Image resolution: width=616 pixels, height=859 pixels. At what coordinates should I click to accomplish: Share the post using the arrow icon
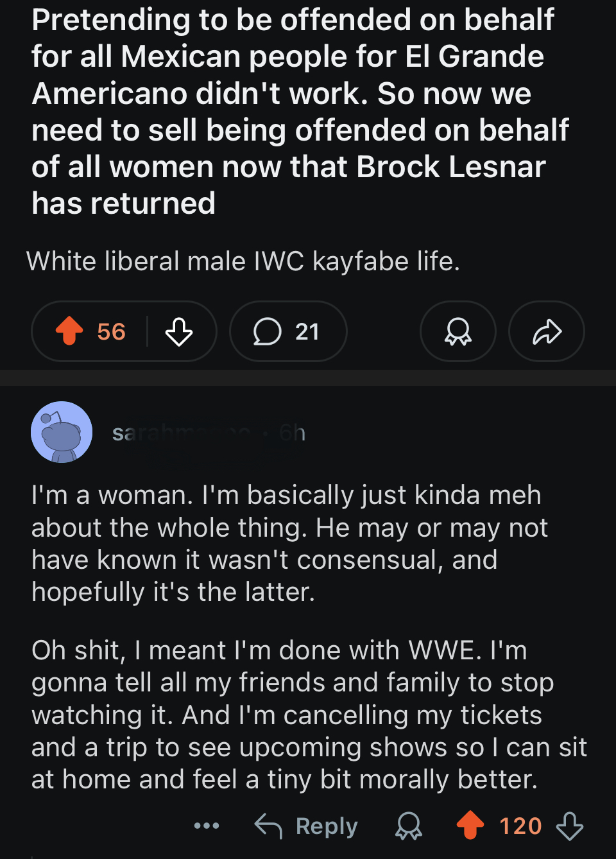tap(547, 332)
